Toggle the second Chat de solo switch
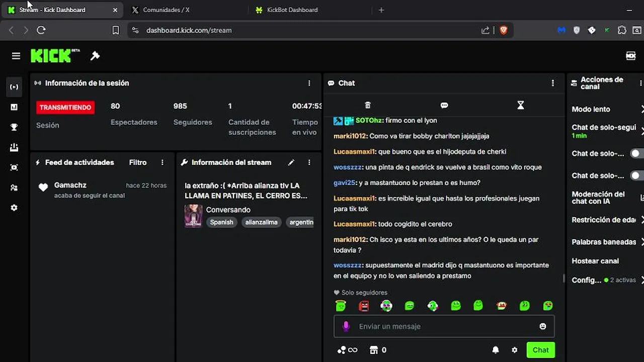644x362 pixels. tap(637, 175)
